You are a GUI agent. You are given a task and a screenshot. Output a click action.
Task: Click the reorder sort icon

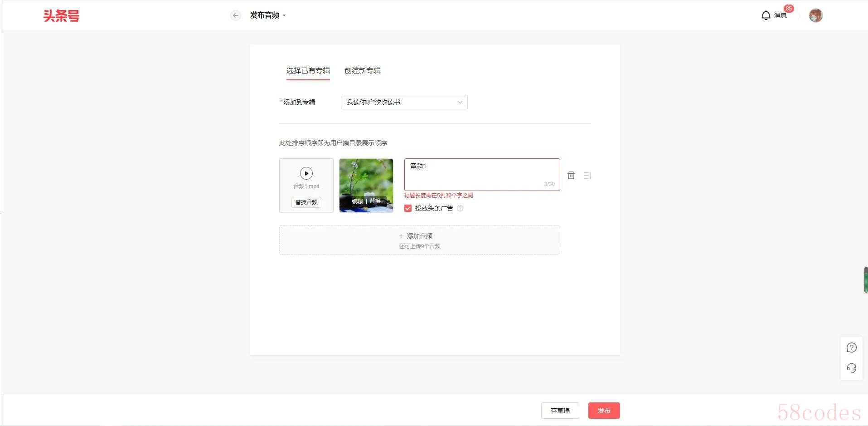tap(587, 176)
